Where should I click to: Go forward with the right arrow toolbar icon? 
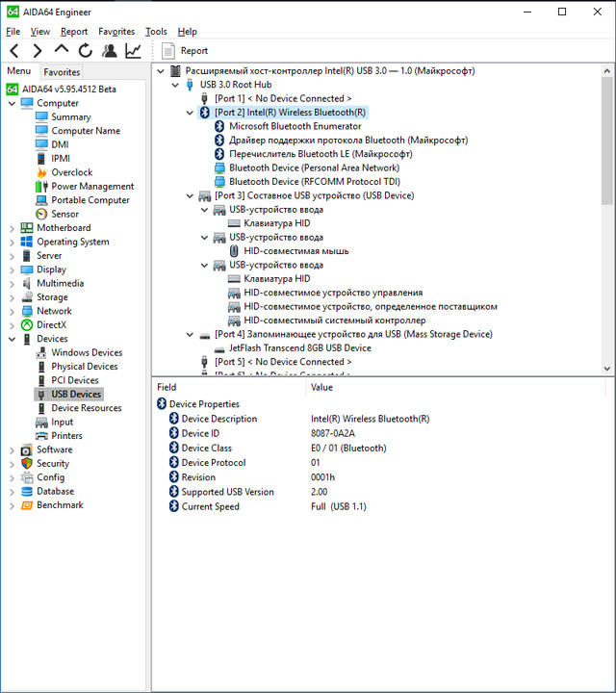point(38,51)
